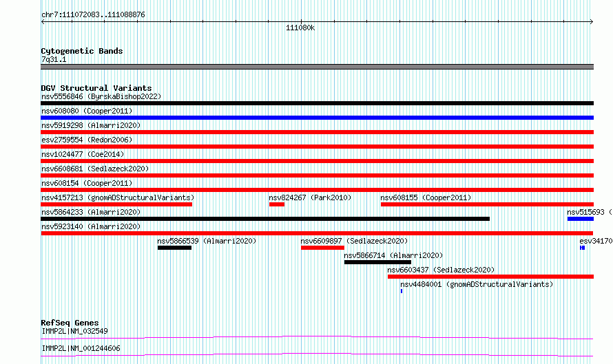Click the red esv2759554 variant bar
Screen dimensions: 613x364
coord(317,147)
